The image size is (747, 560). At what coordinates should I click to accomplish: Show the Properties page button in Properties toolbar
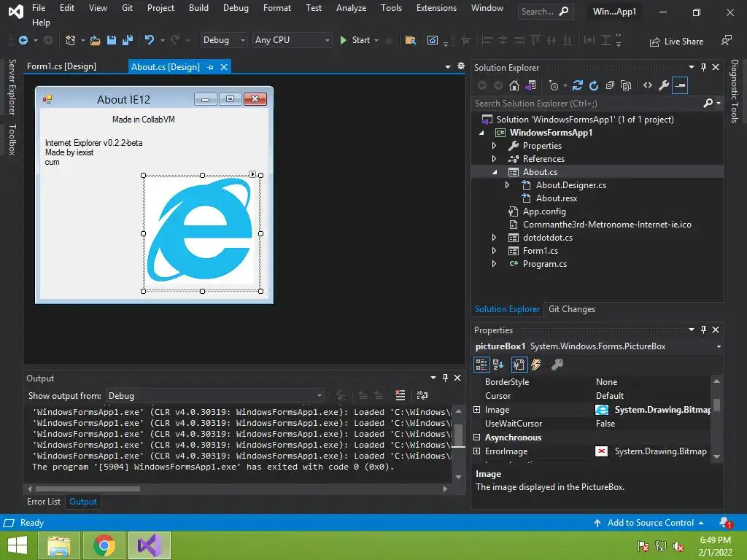pos(519,365)
